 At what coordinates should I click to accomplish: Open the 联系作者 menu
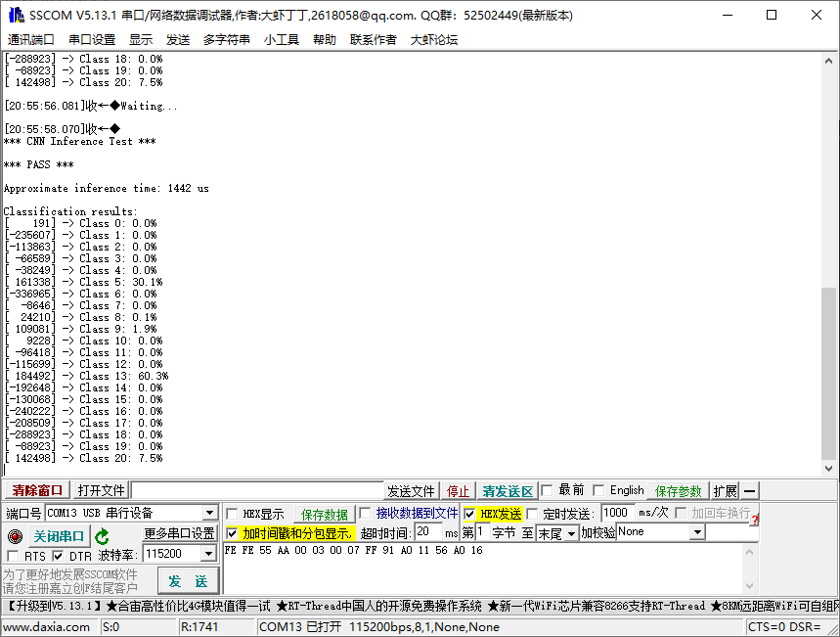coord(374,40)
